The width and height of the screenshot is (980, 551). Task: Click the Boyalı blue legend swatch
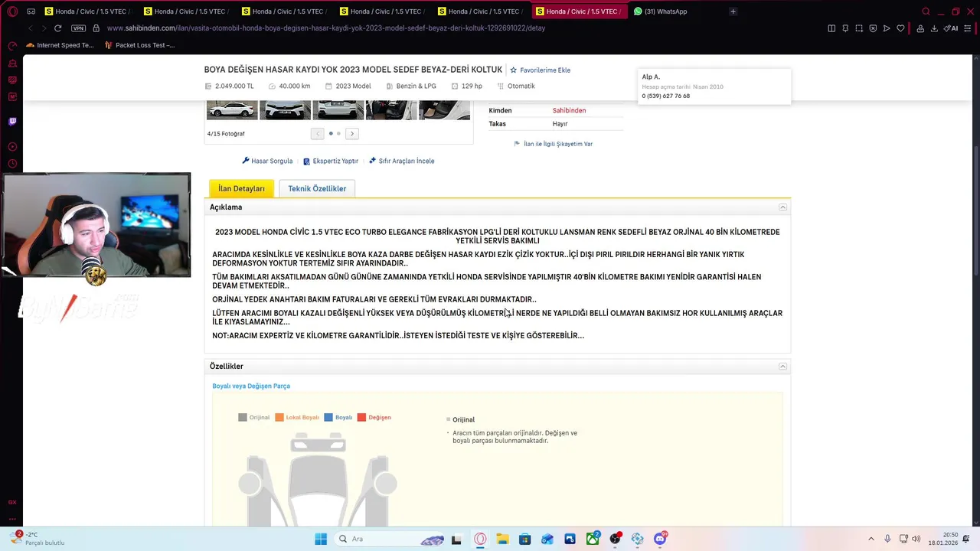point(328,418)
